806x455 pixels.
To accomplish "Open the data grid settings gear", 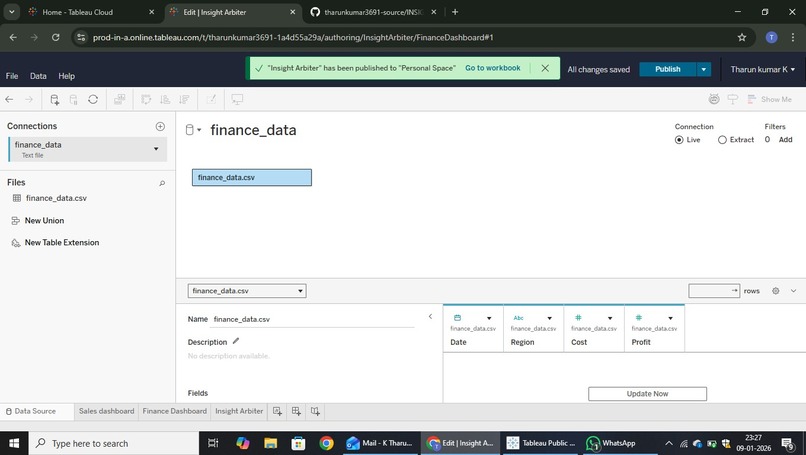I will (776, 291).
